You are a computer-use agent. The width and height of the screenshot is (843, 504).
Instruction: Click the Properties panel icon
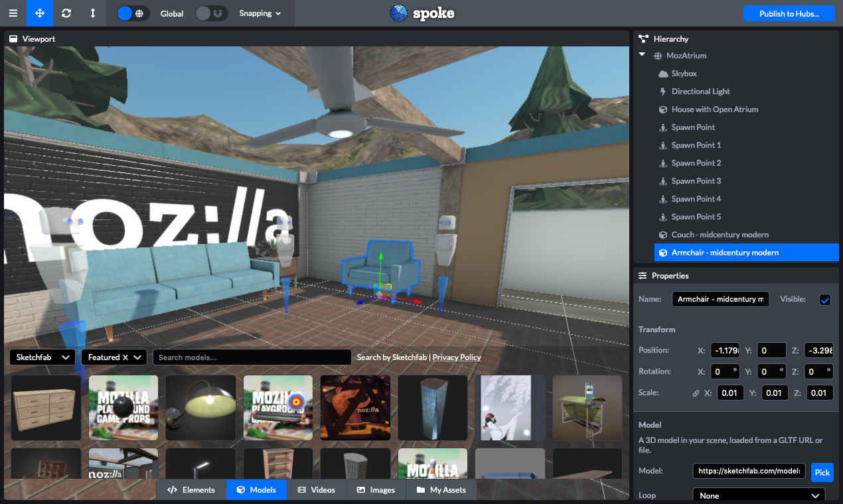(643, 275)
